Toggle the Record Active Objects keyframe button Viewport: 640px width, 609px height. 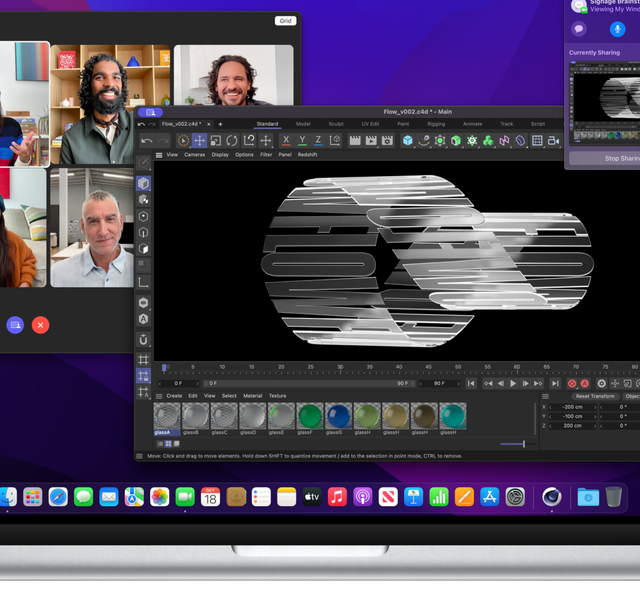572,383
